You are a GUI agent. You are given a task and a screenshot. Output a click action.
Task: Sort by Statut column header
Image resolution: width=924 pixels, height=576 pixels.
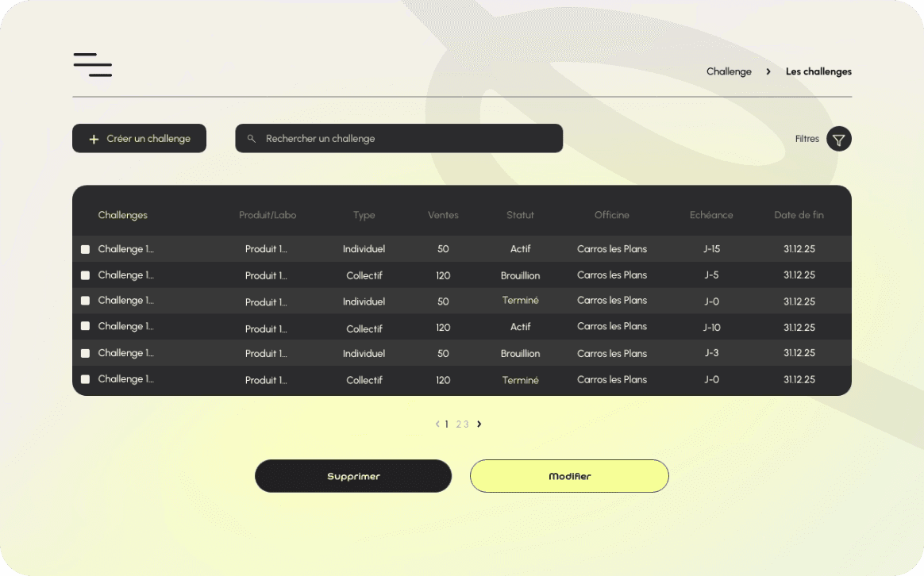coord(520,215)
